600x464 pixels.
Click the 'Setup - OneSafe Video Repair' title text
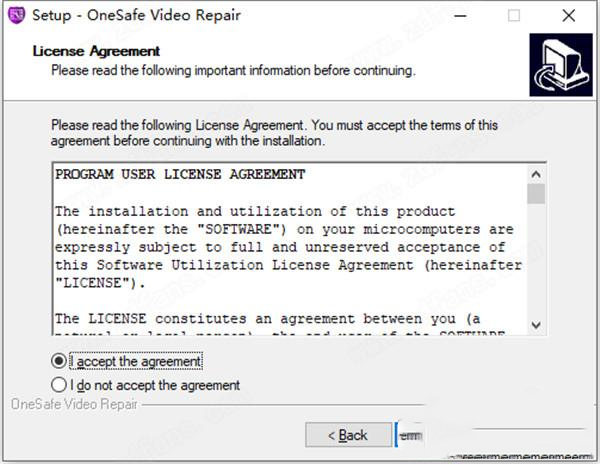tap(137, 16)
